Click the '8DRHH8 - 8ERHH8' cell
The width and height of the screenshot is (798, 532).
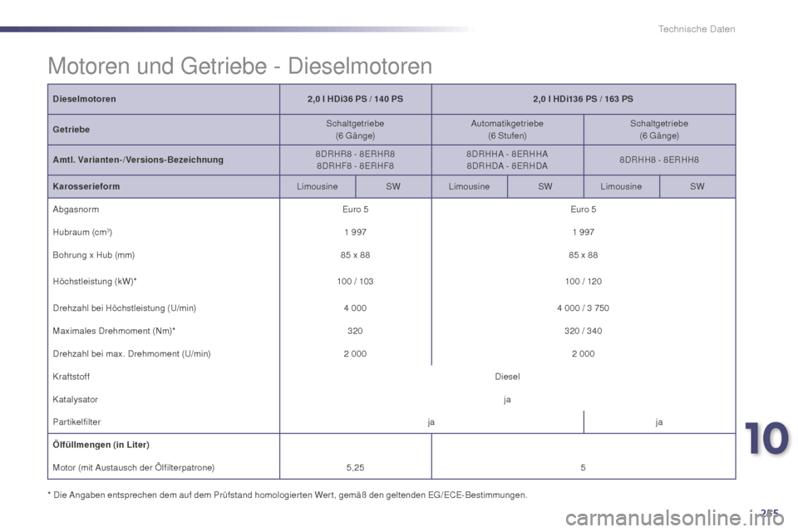click(659, 160)
